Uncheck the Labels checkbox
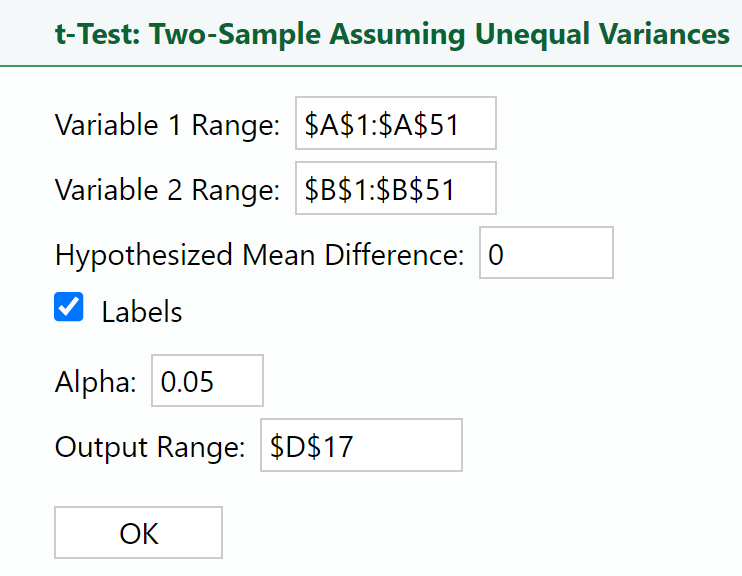742x576 pixels. 69,309
